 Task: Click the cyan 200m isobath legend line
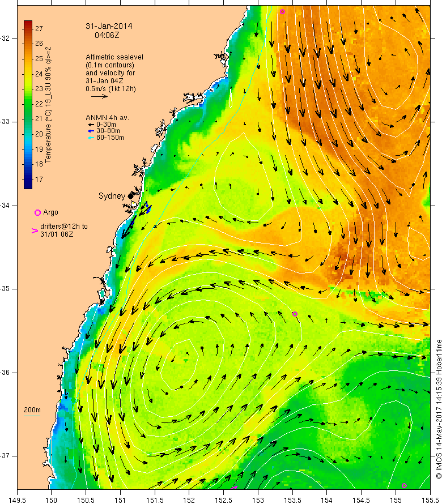click(32, 416)
